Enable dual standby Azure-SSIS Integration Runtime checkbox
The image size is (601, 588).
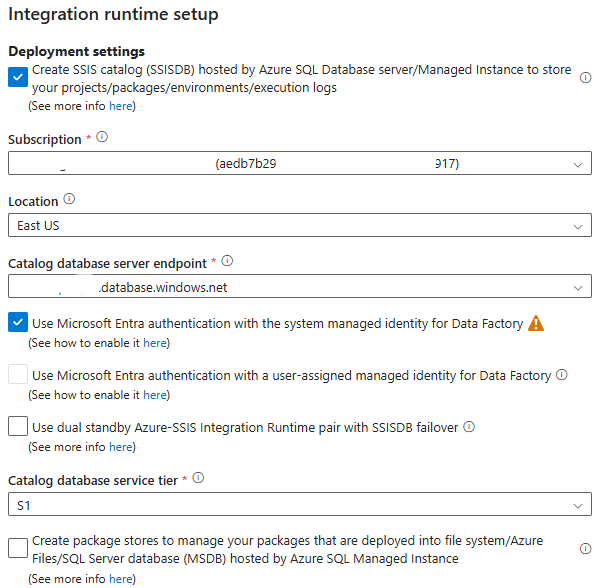click(x=18, y=427)
